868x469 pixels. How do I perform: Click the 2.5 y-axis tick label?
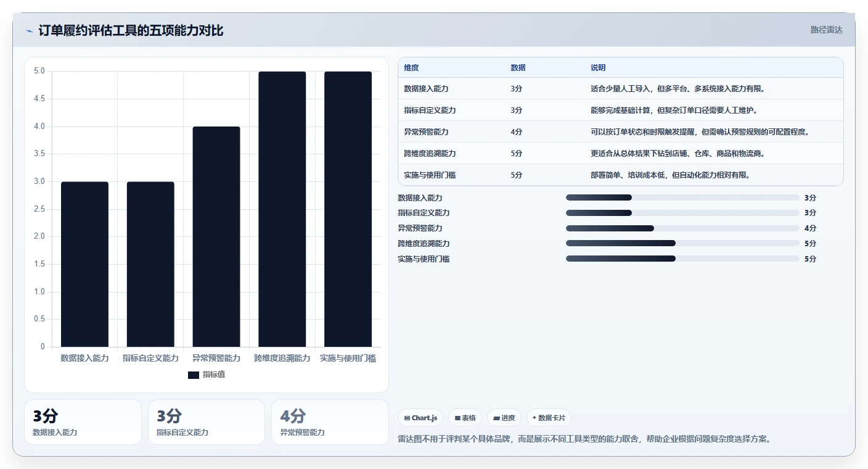pos(39,209)
